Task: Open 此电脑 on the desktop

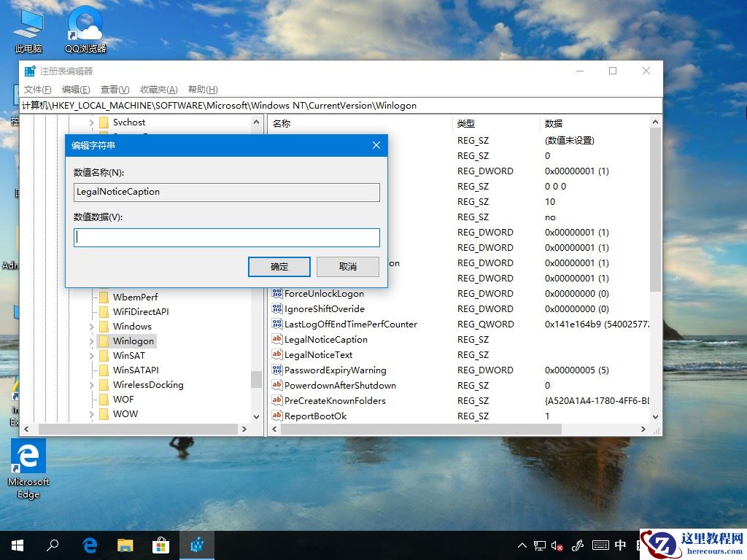Action: coord(27,29)
